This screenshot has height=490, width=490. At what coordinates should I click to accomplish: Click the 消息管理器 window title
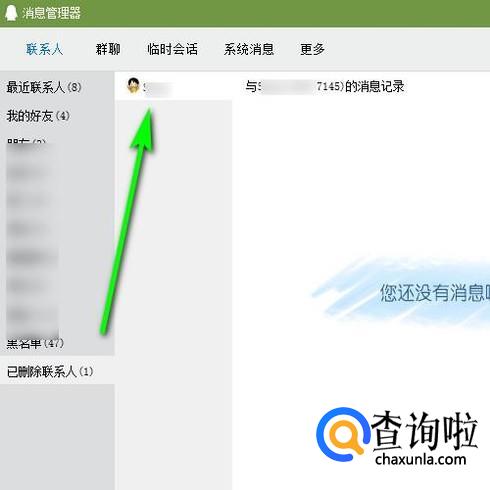coord(52,13)
